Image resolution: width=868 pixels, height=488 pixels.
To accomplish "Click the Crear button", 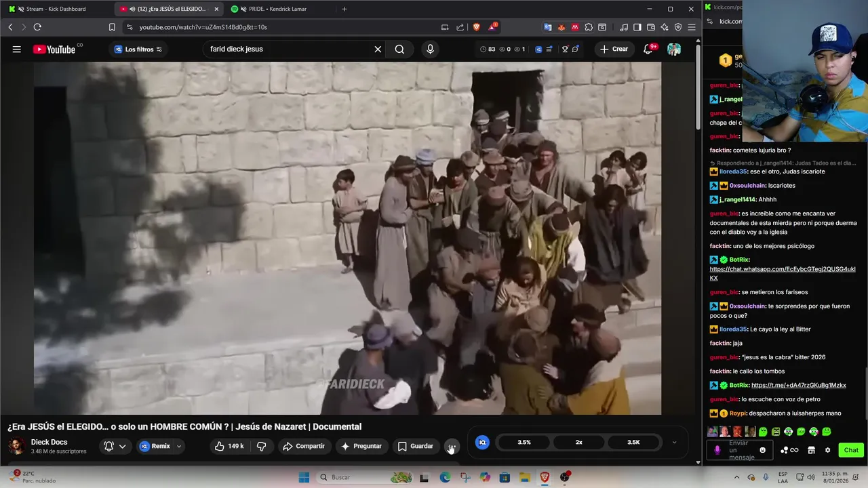I will coord(614,49).
